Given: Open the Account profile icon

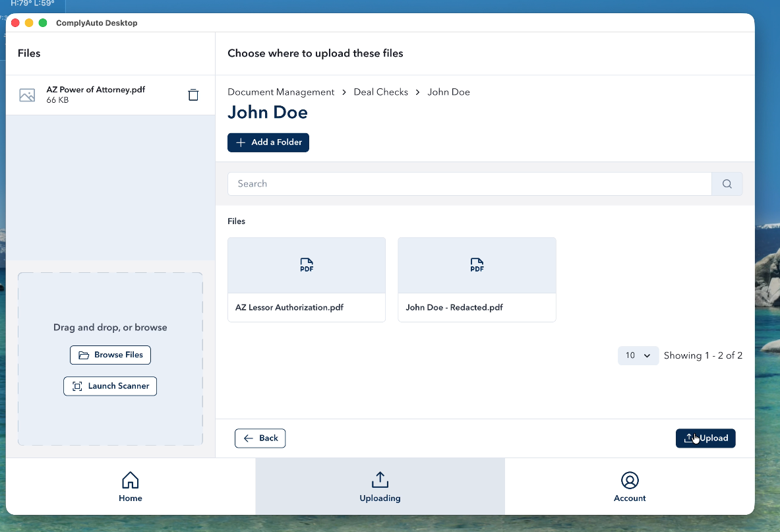Looking at the screenshot, I should tap(630, 480).
